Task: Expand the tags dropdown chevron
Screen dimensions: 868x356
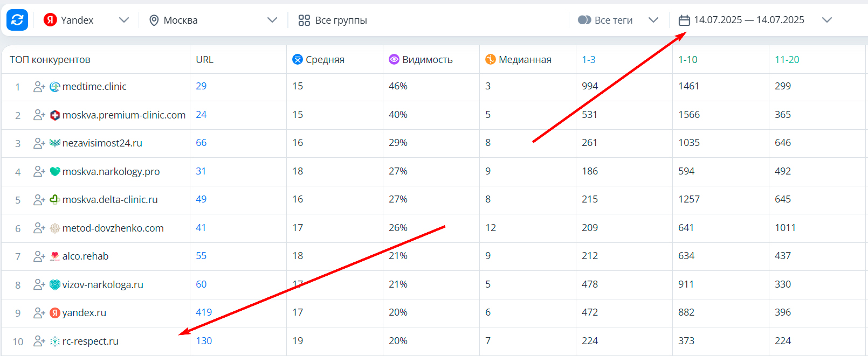Action: tap(653, 20)
